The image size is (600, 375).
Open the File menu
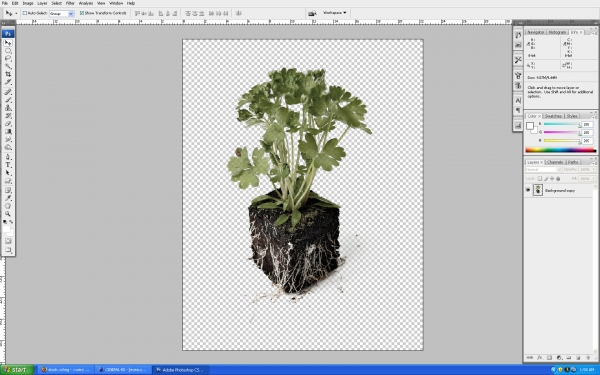point(5,3)
